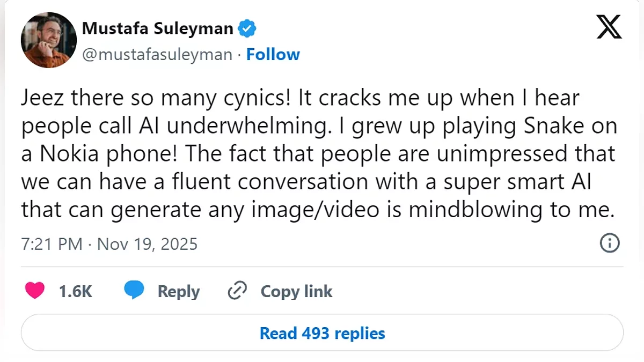Image resolution: width=644 pixels, height=362 pixels.
Task: Click the X logo icon
Action: tap(609, 26)
